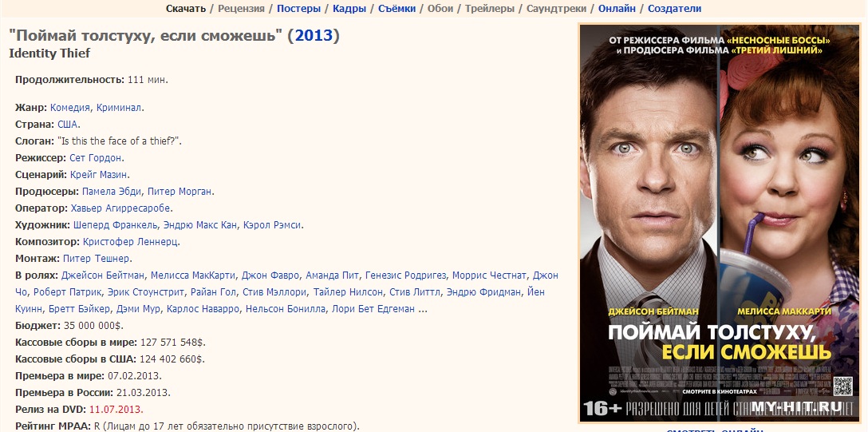Open the Постеры tab
Viewport: 868px width, 432px height.
pos(298,8)
